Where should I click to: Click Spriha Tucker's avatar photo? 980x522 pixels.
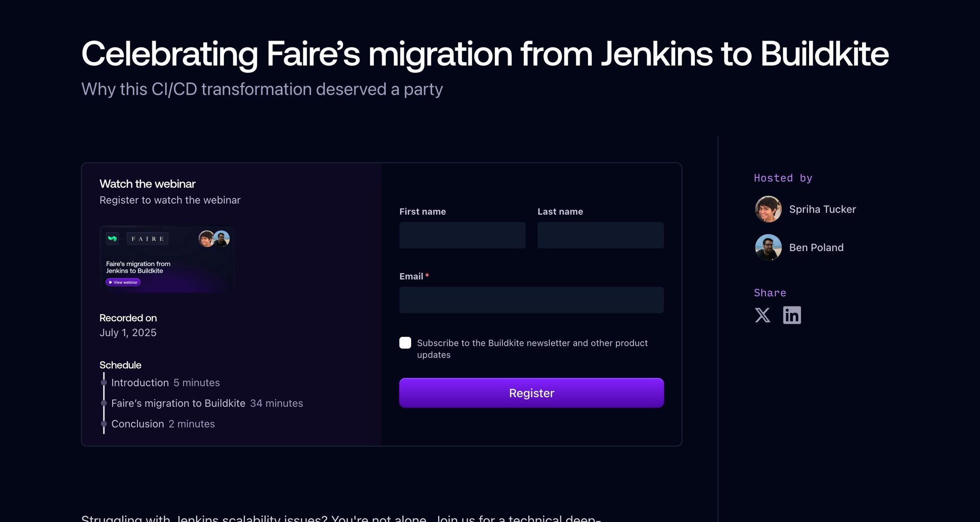point(768,209)
